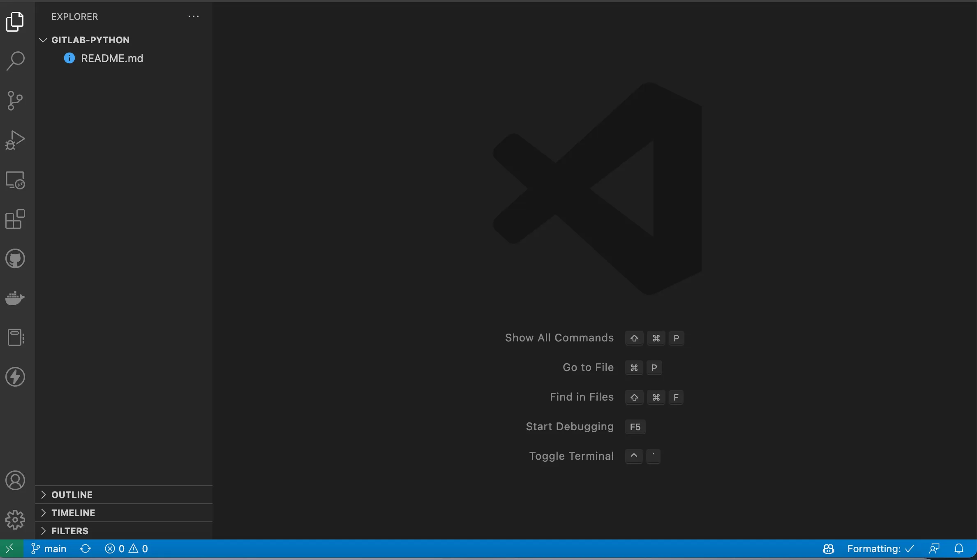This screenshot has width=977, height=560.
Task: Open the GitHub view icon
Action: tap(15, 258)
